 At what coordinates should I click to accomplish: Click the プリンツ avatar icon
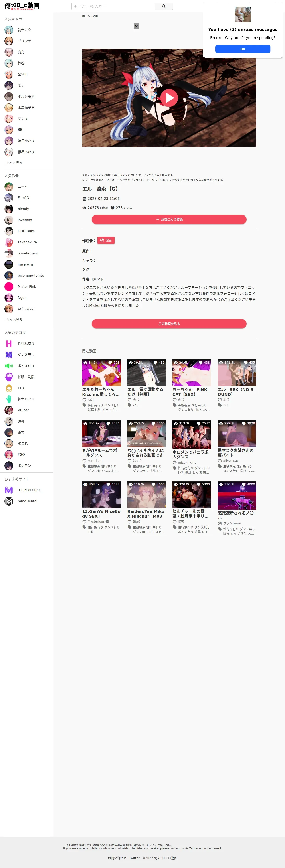[9, 41]
